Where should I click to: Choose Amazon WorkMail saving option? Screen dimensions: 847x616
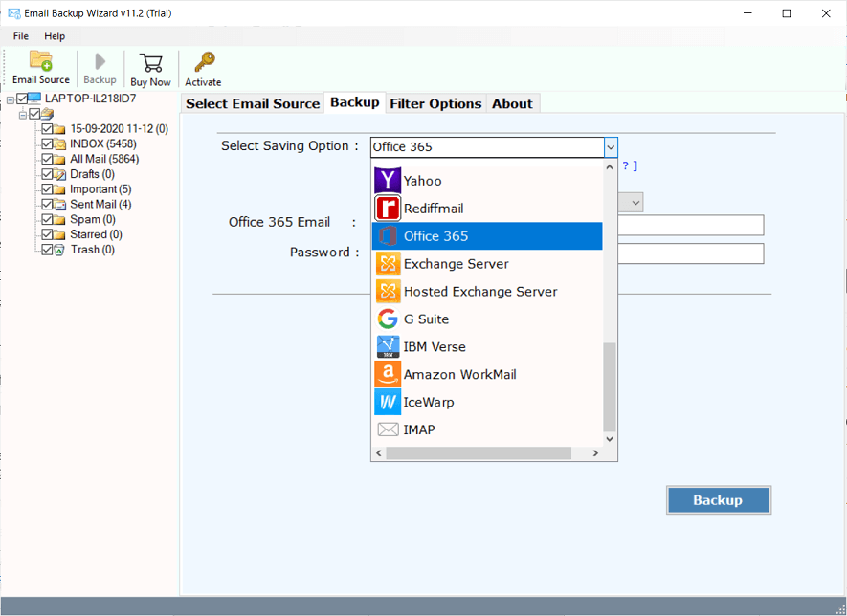[x=487, y=374]
